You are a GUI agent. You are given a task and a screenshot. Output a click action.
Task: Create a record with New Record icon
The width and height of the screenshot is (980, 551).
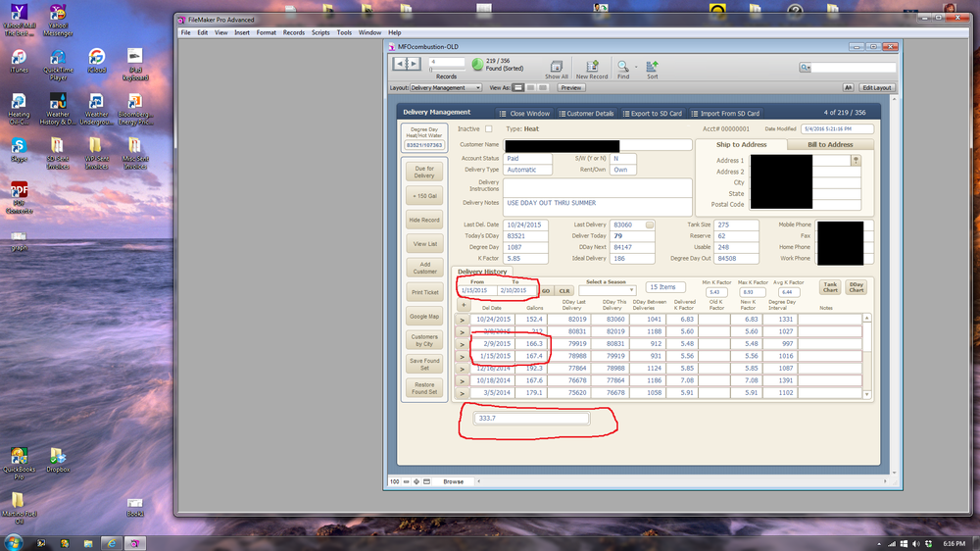coord(591,67)
